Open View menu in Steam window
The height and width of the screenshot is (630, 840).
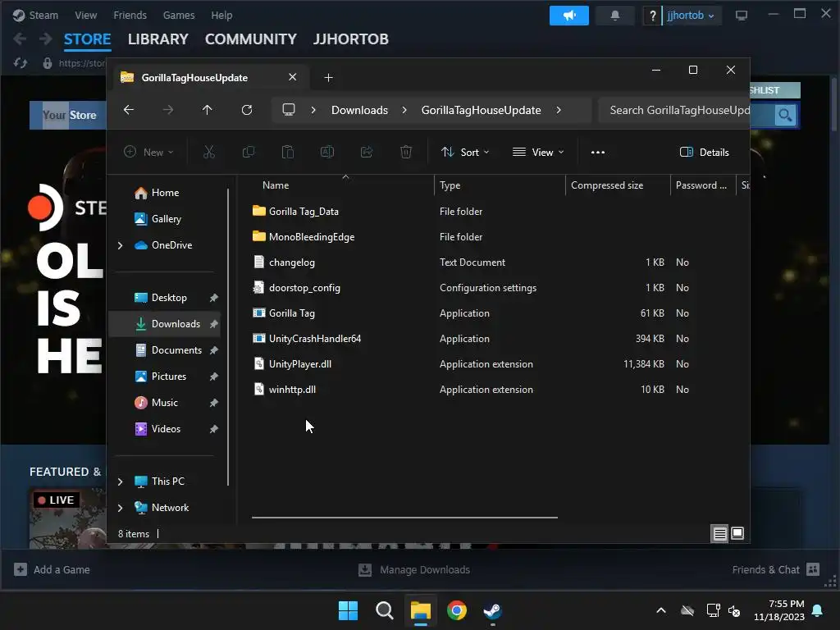(x=85, y=15)
